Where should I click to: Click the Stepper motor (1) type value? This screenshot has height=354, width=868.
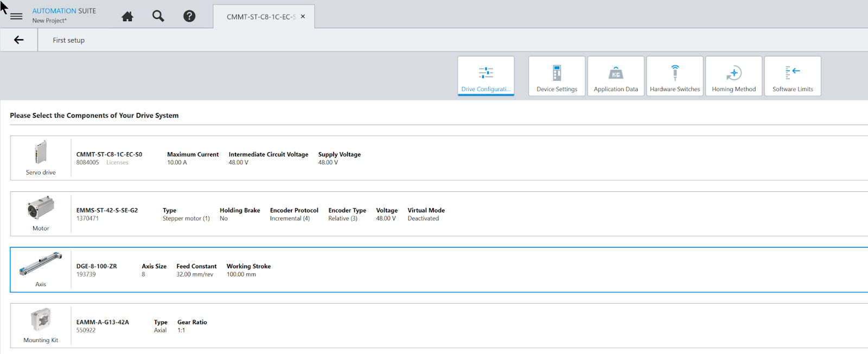[x=186, y=218]
